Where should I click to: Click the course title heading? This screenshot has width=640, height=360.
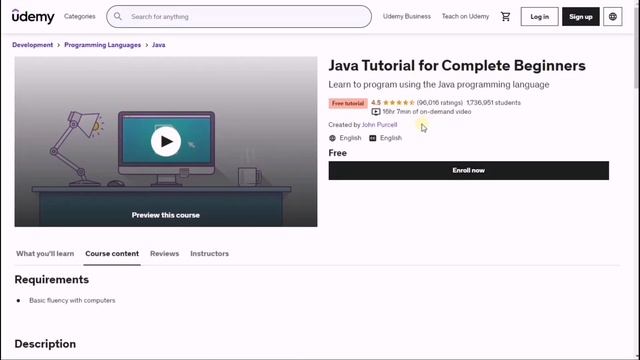point(457,66)
